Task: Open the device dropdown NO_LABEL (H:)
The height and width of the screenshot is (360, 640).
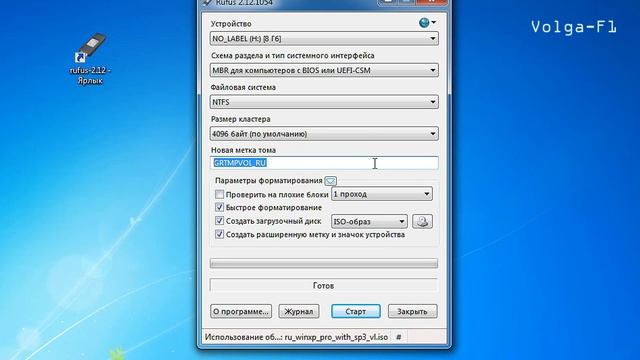Action: [324, 39]
